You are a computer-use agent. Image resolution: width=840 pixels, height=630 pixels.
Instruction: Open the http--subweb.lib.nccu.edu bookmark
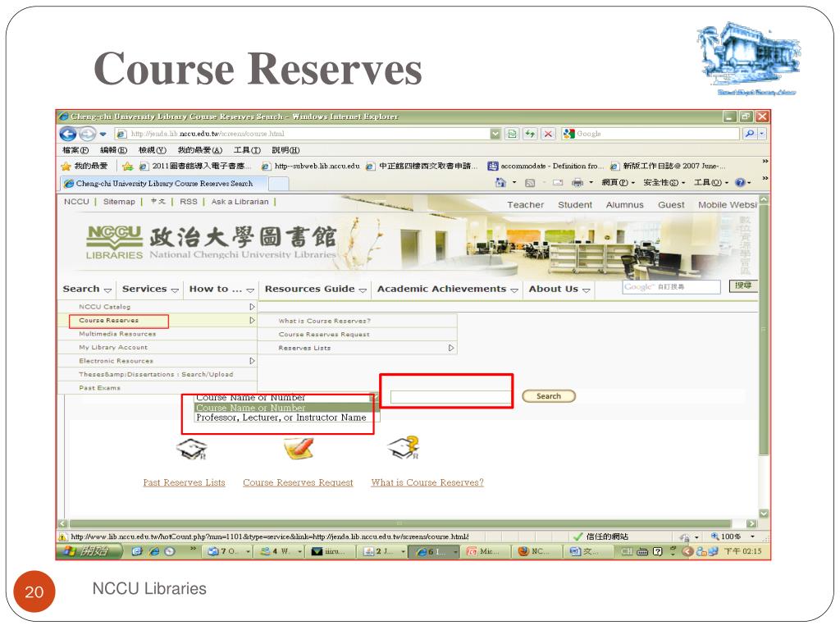pyautogui.click(x=311, y=166)
